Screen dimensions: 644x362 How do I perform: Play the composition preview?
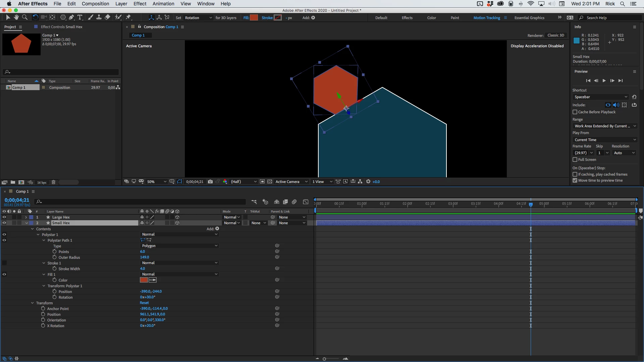tap(604, 81)
